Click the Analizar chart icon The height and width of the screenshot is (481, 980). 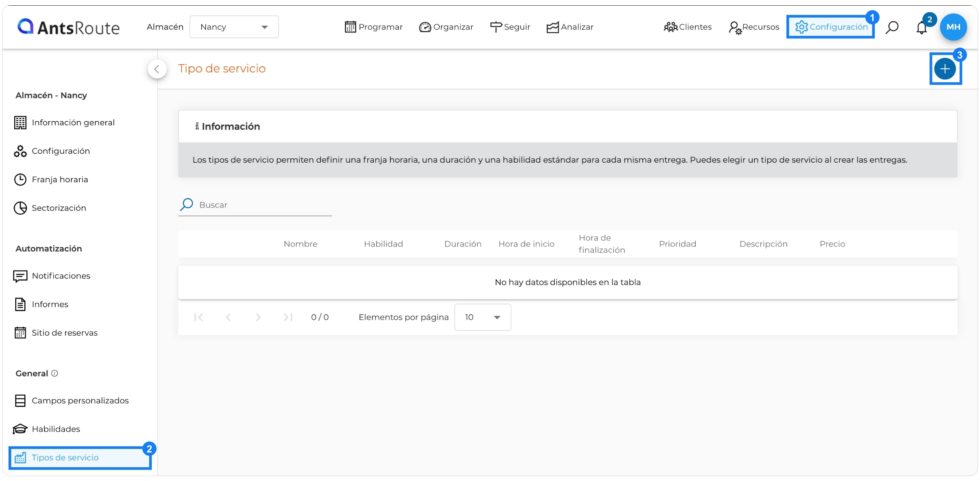click(553, 27)
